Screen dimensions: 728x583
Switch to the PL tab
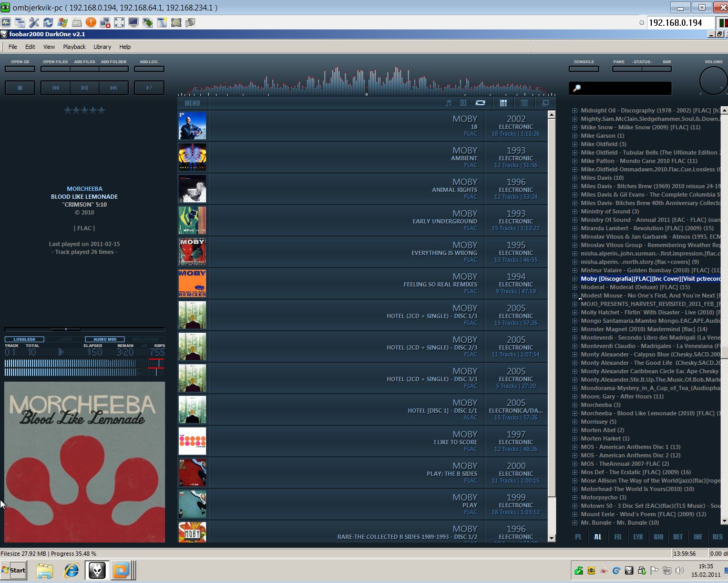pyautogui.click(x=578, y=537)
